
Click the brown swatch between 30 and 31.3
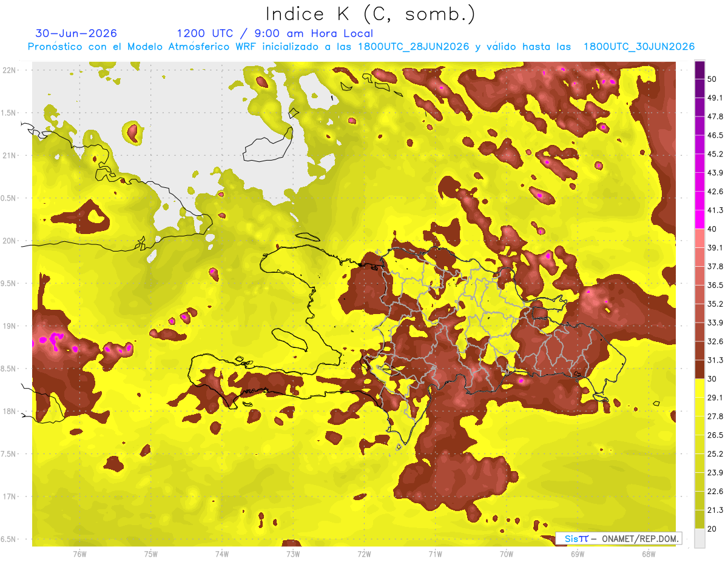(x=699, y=369)
